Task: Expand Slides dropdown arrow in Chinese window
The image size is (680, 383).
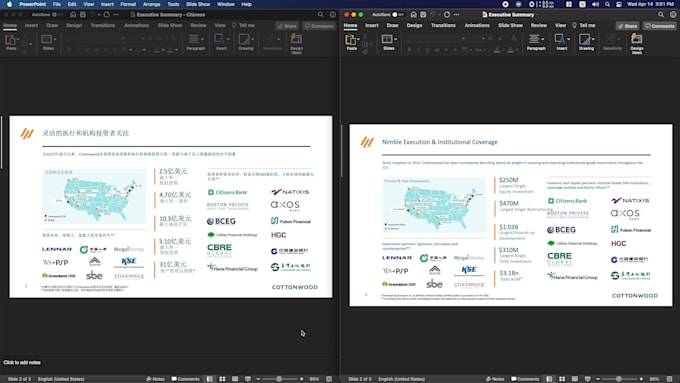Action: [55, 39]
